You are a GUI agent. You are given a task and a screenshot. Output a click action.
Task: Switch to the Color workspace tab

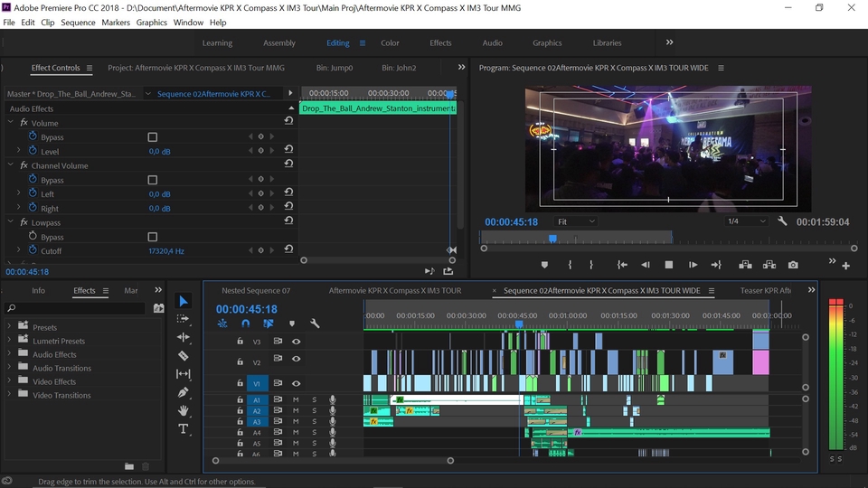coord(390,42)
